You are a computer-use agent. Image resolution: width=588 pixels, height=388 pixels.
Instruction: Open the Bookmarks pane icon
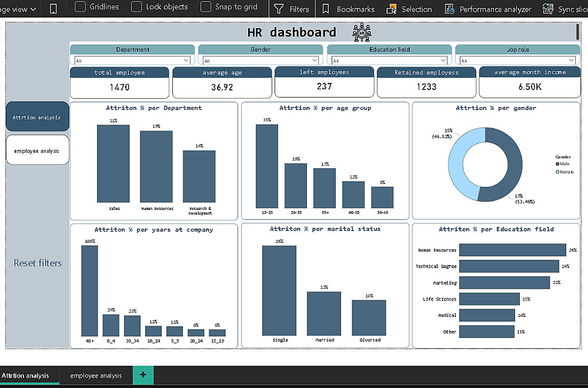click(326, 9)
